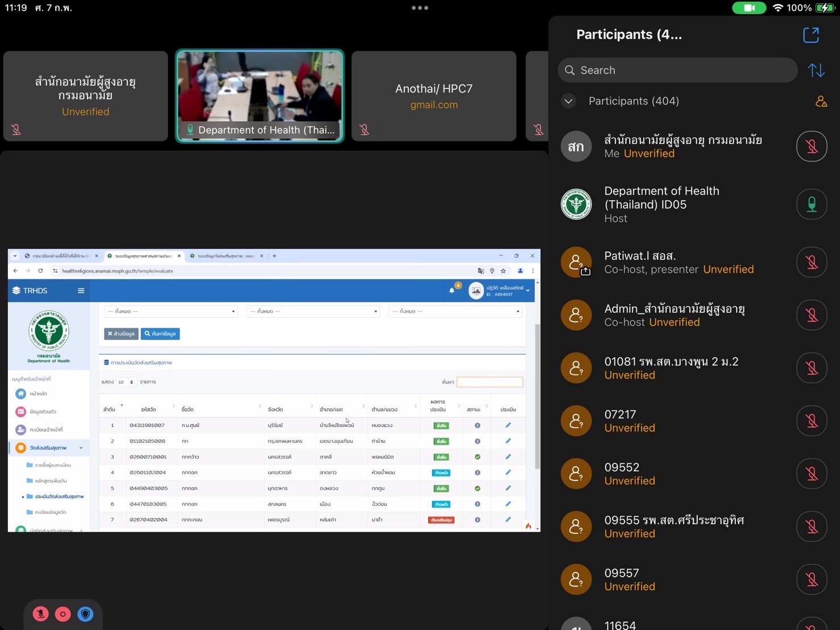Switch to the first Chrome tab in shared browser
The width and height of the screenshot is (840, 630).
pos(61,256)
